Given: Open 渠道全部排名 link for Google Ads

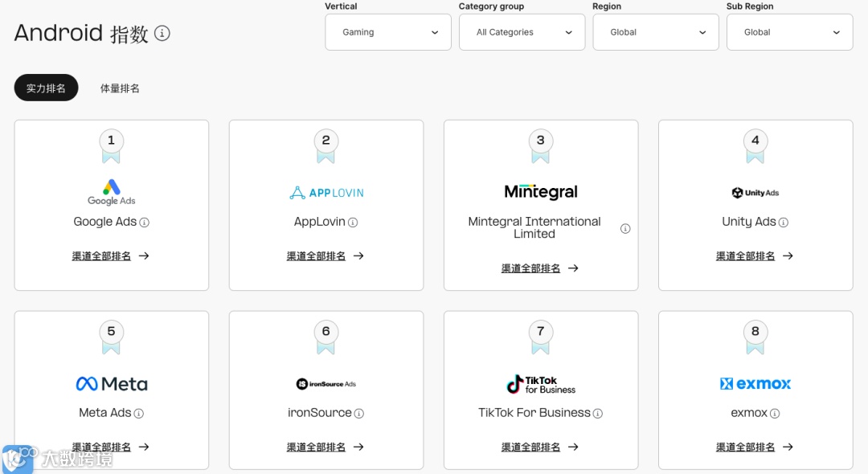Looking at the screenshot, I should 110,256.
